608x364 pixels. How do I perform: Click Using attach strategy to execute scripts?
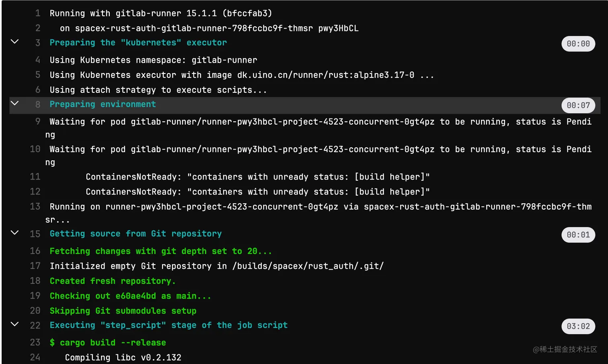[x=158, y=90]
